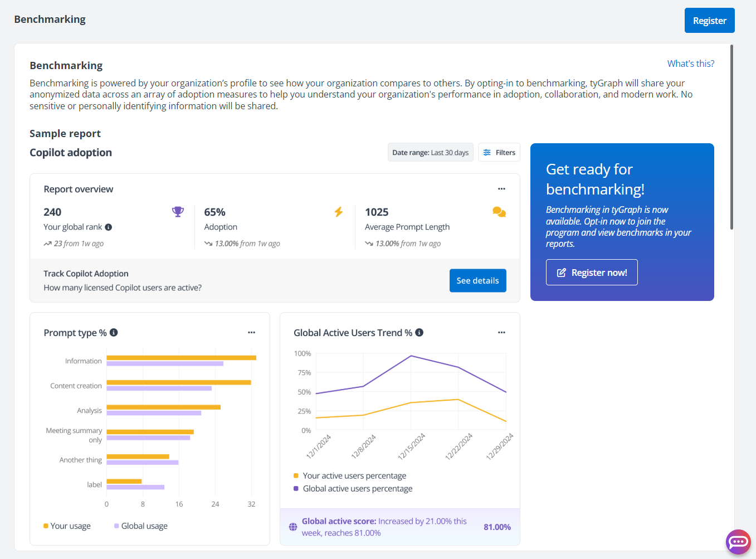Toggle the Your usage legend item

pyautogui.click(x=66, y=526)
